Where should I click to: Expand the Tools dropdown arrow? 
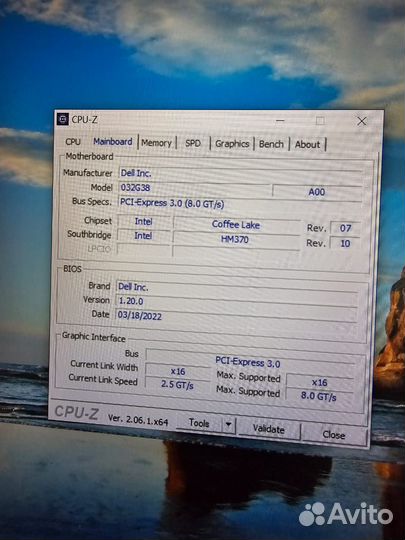point(228,425)
